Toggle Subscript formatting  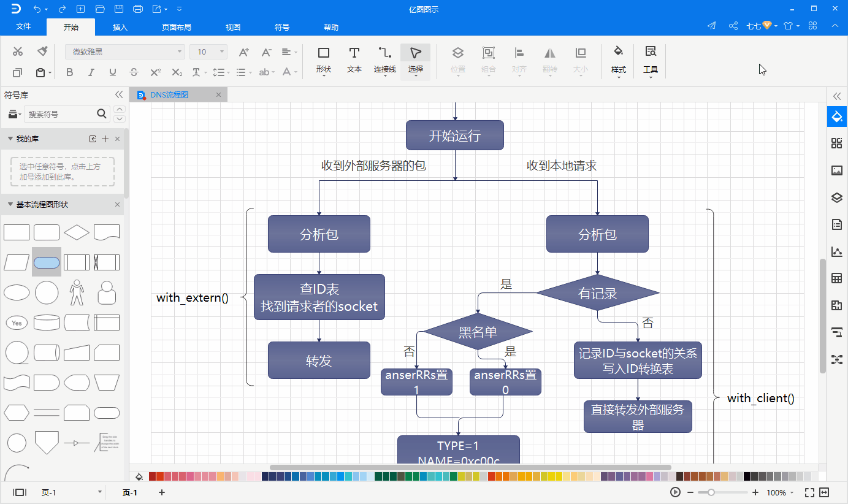coord(177,72)
